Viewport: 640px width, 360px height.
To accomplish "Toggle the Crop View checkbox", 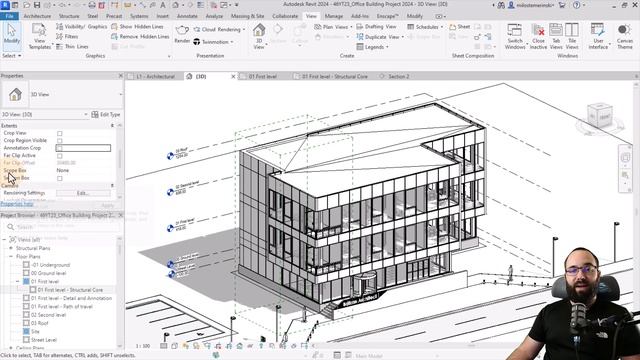I will (60, 133).
